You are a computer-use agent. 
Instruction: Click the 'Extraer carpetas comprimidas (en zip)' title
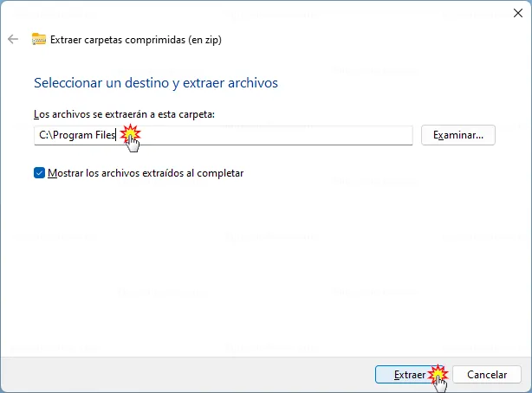[x=136, y=40]
